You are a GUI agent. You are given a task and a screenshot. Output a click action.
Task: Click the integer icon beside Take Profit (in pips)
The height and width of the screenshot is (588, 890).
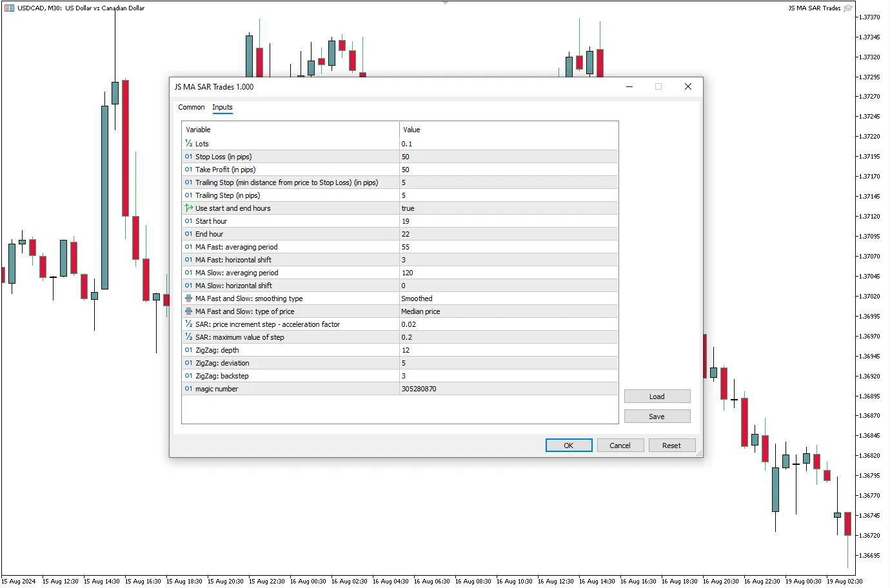188,169
